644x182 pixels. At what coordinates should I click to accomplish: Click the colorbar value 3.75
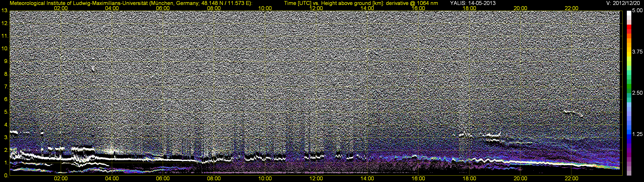(637, 52)
